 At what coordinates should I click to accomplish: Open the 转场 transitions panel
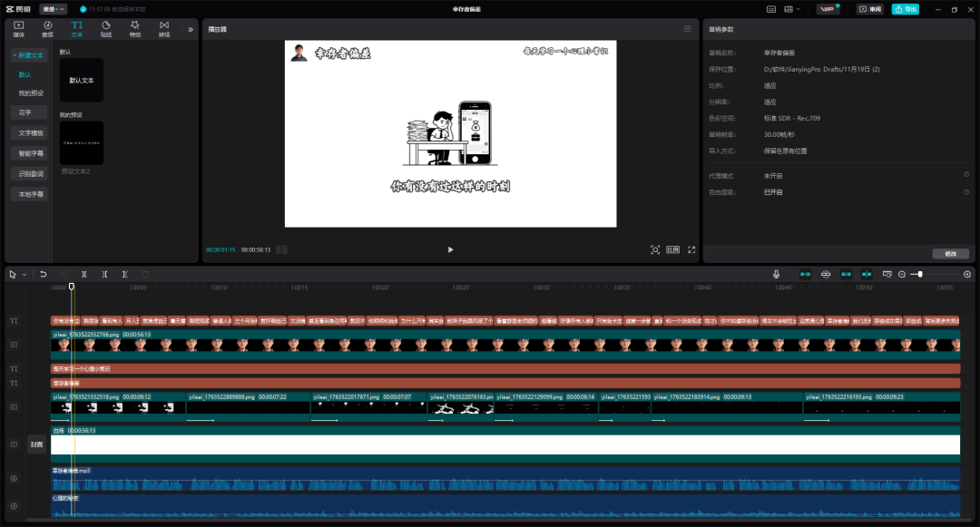pyautogui.click(x=163, y=29)
